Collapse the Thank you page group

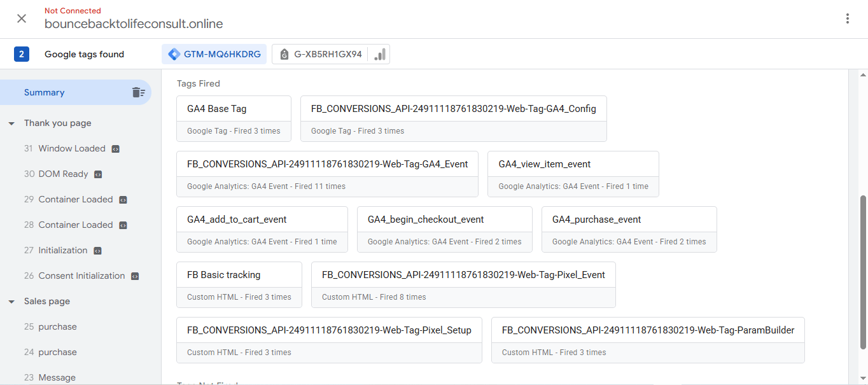click(11, 123)
